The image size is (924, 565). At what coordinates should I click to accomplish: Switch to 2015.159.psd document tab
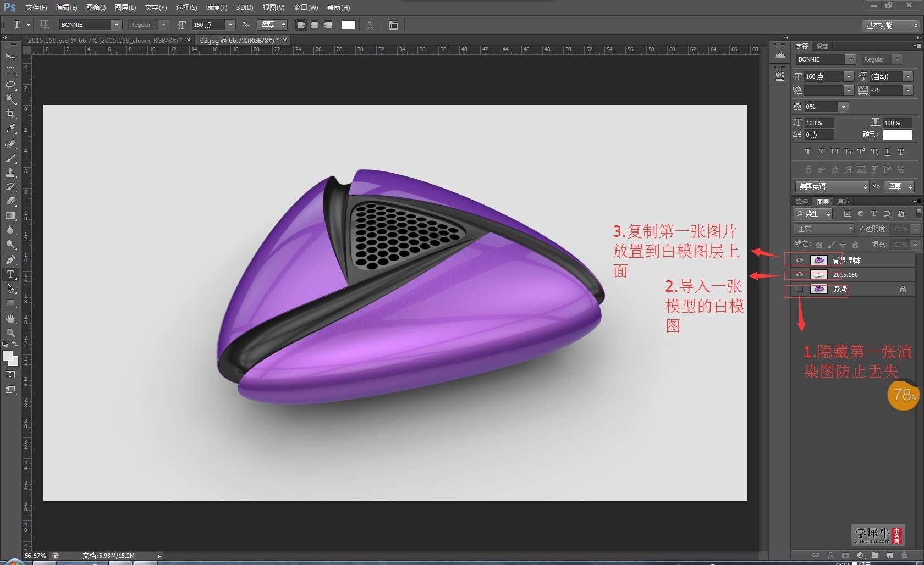pyautogui.click(x=104, y=40)
